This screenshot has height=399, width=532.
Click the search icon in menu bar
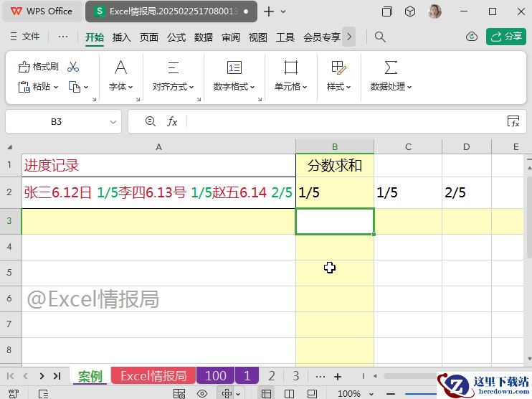pyautogui.click(x=380, y=37)
